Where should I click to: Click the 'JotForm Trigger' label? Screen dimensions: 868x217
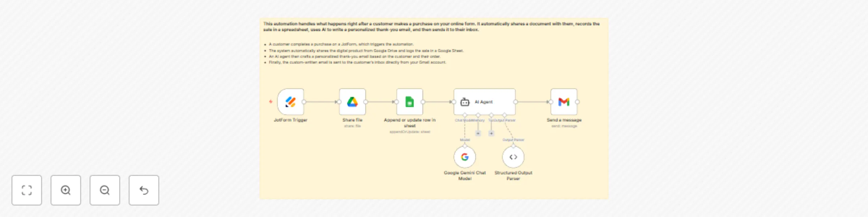pos(290,120)
